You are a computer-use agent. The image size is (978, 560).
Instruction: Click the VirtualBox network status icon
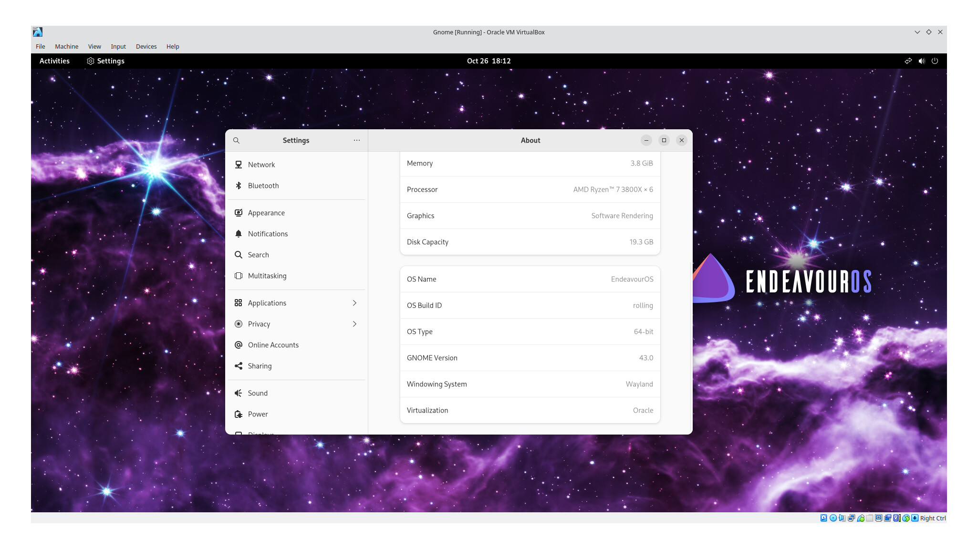coord(851,518)
